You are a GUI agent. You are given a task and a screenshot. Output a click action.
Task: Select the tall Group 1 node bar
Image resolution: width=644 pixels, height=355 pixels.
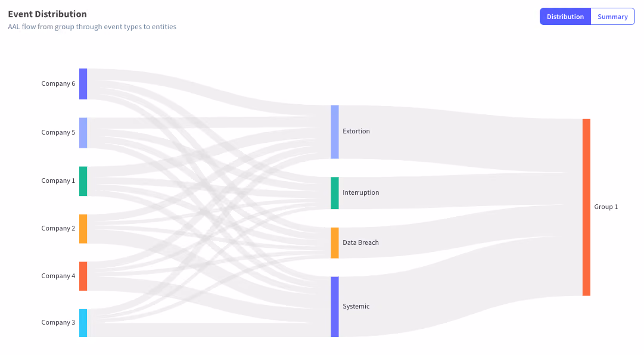click(x=586, y=207)
